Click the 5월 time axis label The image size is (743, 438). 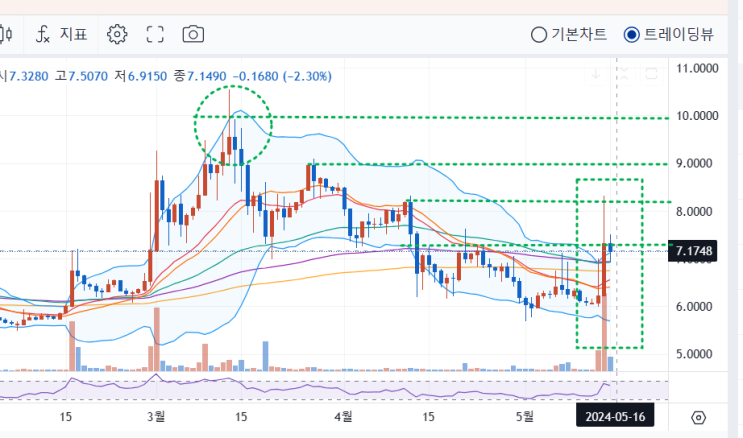coord(525,417)
